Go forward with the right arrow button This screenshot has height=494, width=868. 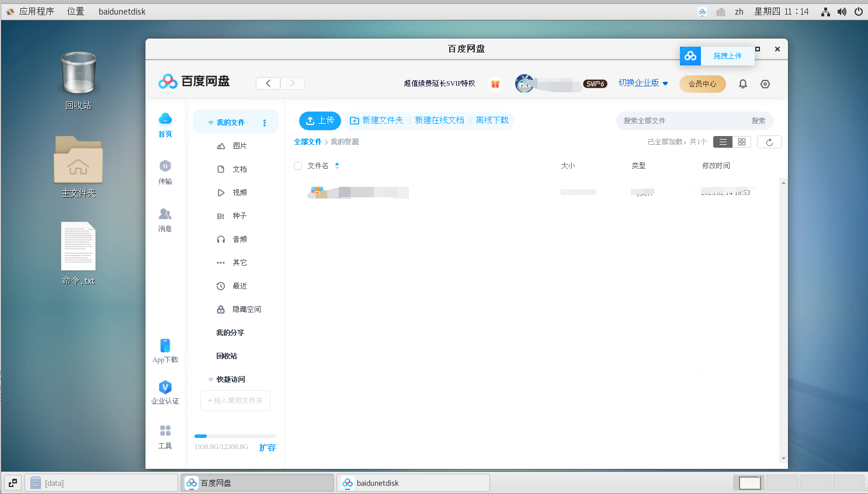293,84
